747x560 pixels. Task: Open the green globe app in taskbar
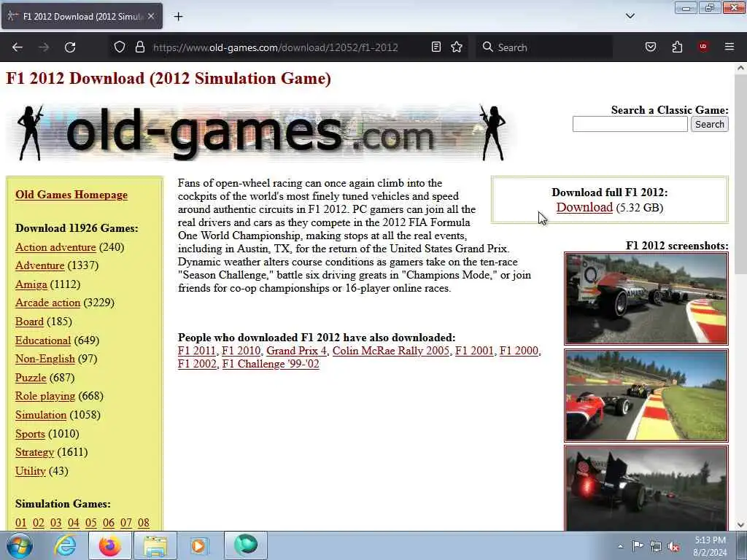click(246, 545)
